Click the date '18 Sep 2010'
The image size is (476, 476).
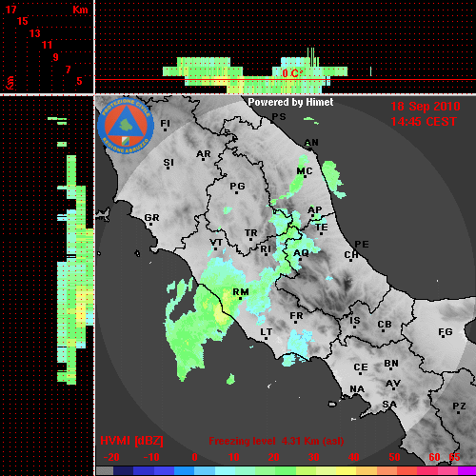click(x=426, y=107)
